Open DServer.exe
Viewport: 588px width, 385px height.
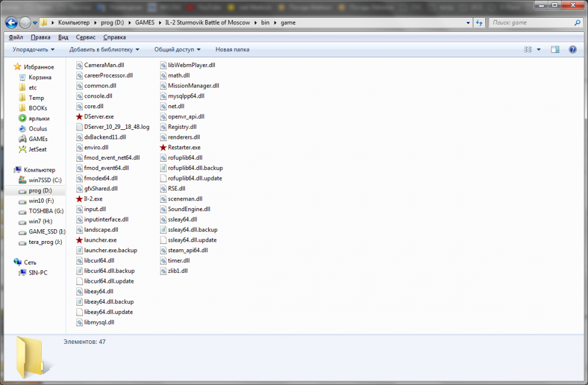tap(98, 116)
